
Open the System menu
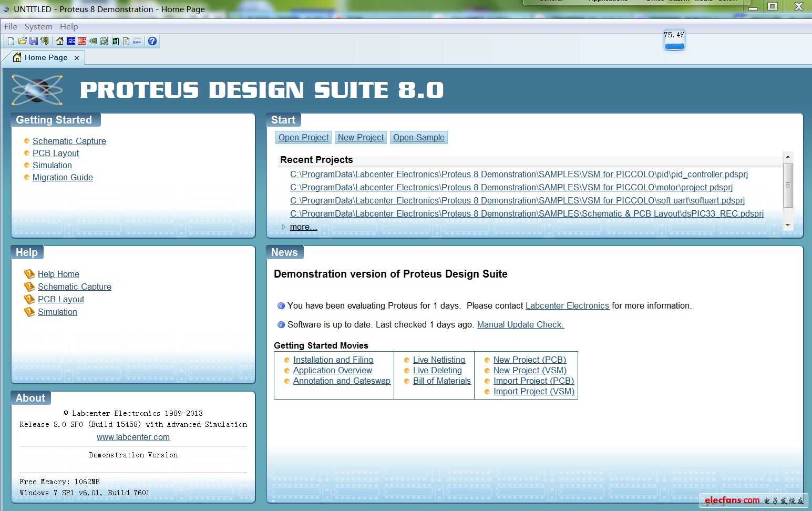pos(38,26)
